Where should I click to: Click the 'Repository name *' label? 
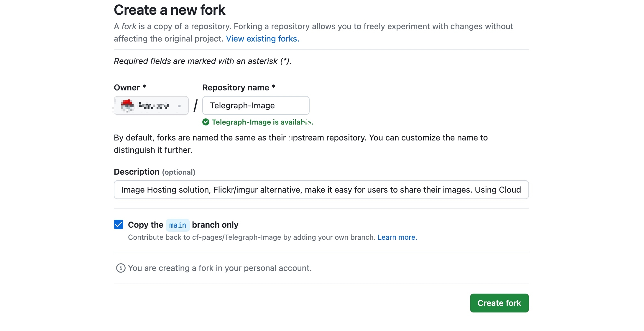(239, 87)
